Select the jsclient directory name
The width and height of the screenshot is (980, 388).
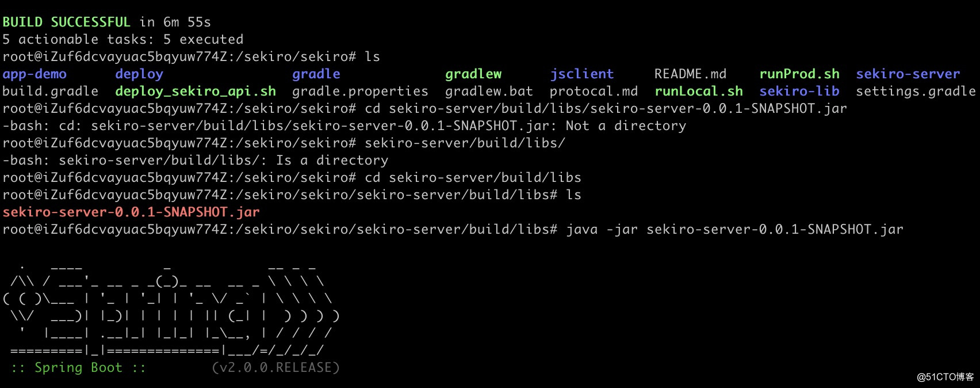tap(582, 74)
